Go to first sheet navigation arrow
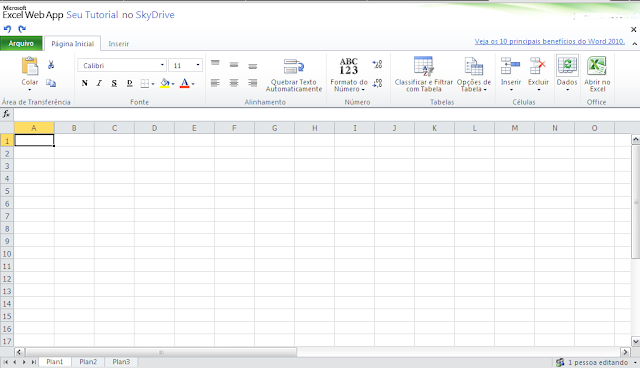This screenshot has height=368, width=640. pos(6,362)
